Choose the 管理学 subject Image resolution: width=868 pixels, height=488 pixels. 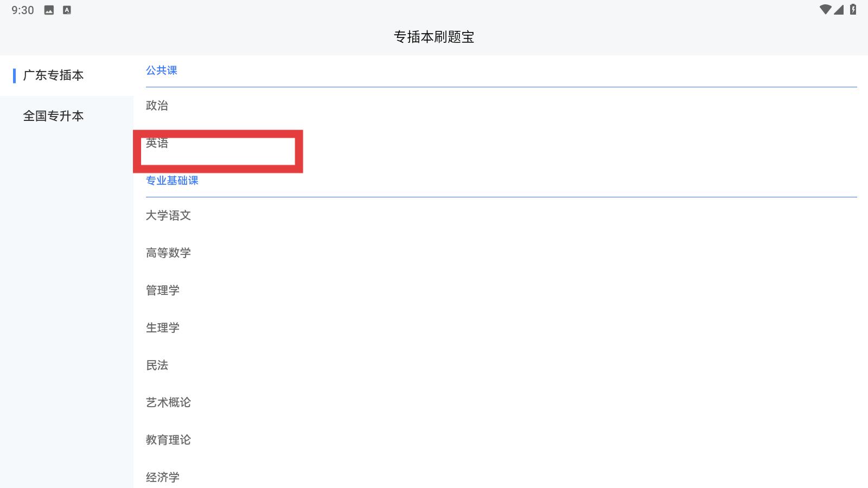tap(501, 291)
